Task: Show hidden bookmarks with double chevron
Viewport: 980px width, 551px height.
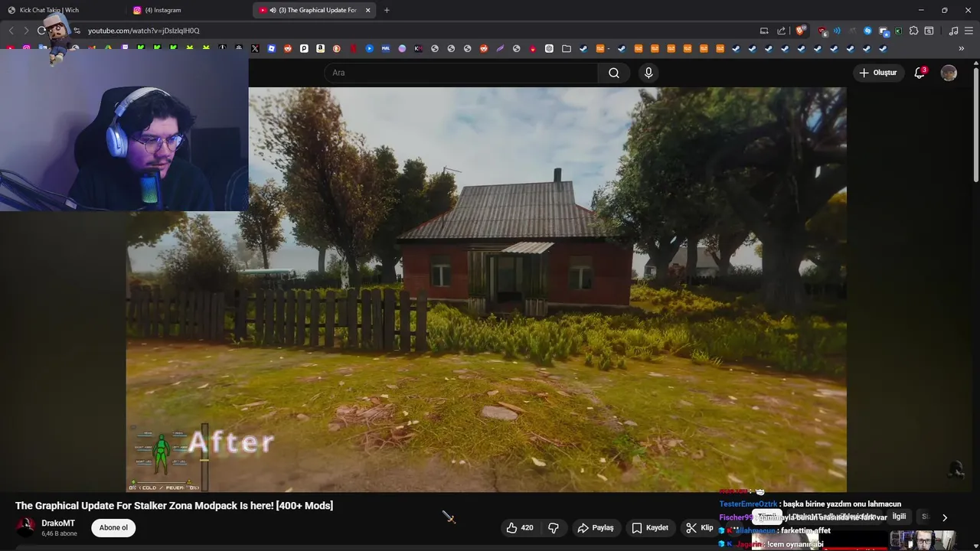Action: point(961,48)
